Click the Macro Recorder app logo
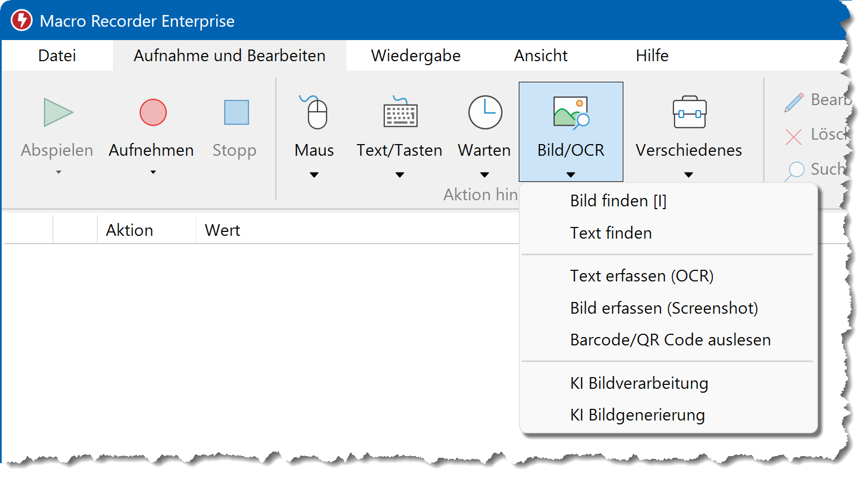Viewport: 868px width, 480px height. coord(22,21)
